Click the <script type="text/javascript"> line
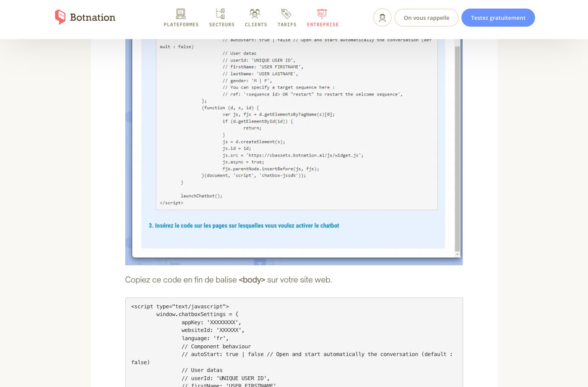 pyautogui.click(x=180, y=307)
